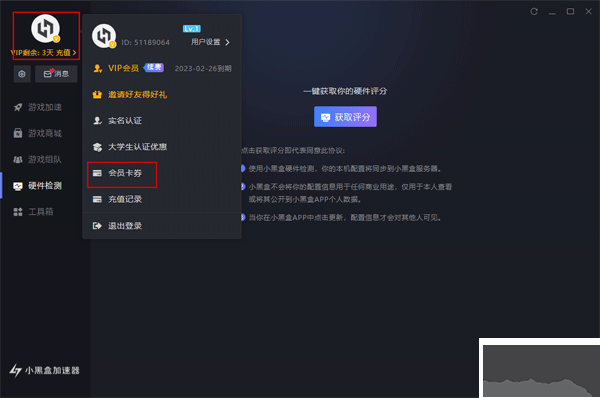Click the card icon beside 会员卡券
The image size is (600, 398).
point(97,173)
